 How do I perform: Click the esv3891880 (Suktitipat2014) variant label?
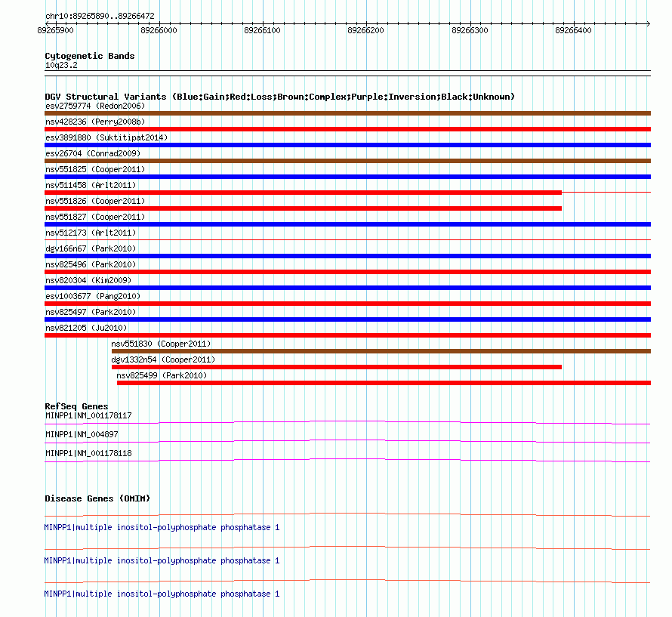click(x=106, y=137)
